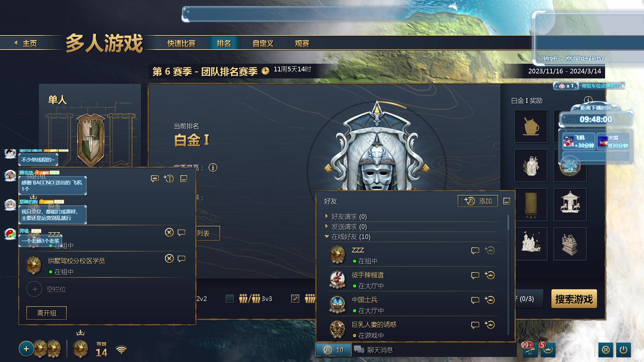Open chat with friend 中国士兵
644x362 pixels.
[x=475, y=300]
